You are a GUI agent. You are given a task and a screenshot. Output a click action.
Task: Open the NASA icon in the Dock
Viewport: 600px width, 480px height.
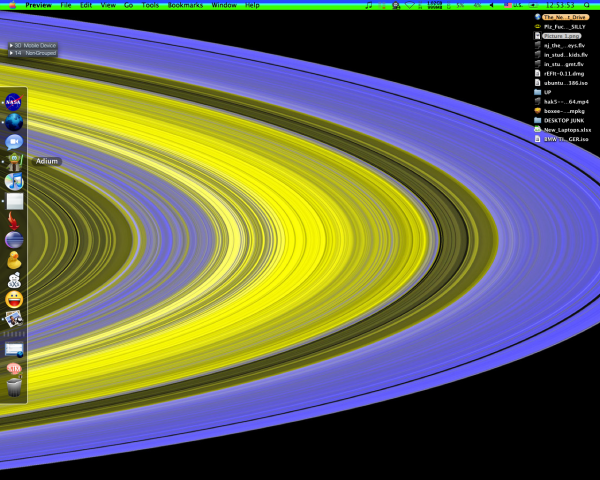pos(14,102)
